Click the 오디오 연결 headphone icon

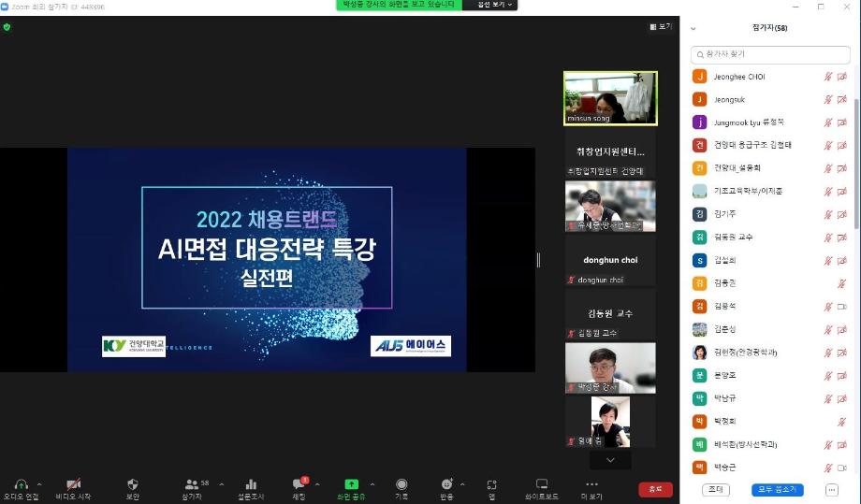tap(21, 484)
